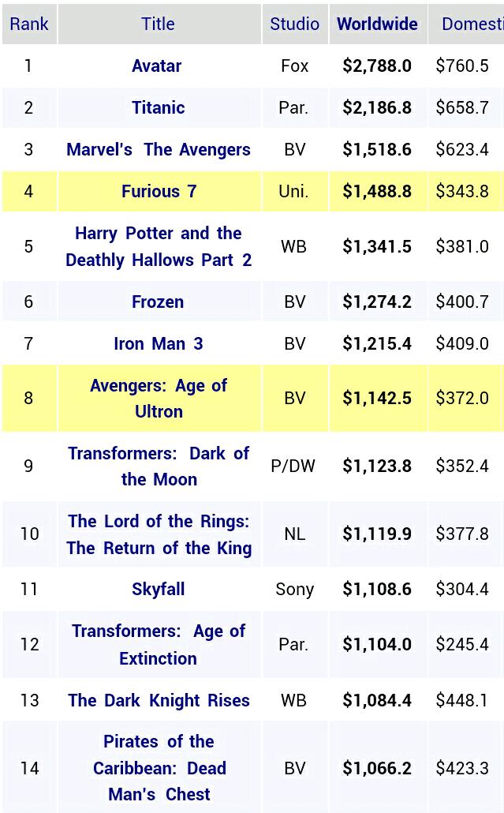Sort by the Studio column header

(x=294, y=24)
